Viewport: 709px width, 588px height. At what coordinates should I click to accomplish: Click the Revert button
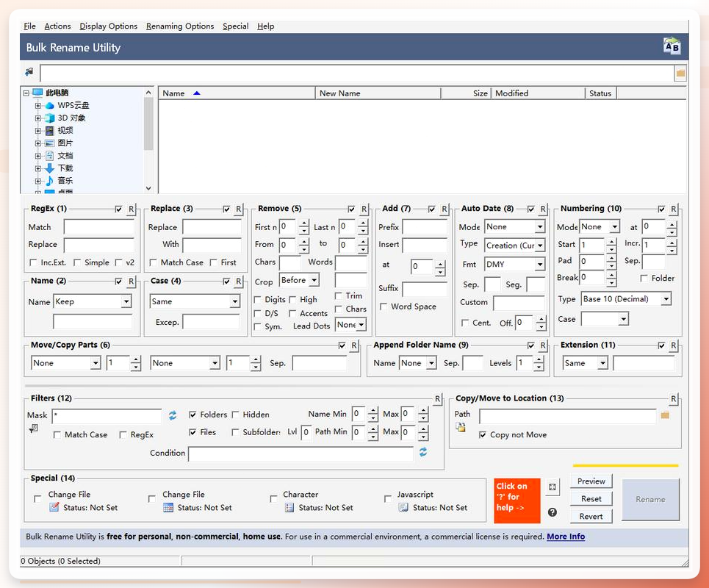point(591,517)
